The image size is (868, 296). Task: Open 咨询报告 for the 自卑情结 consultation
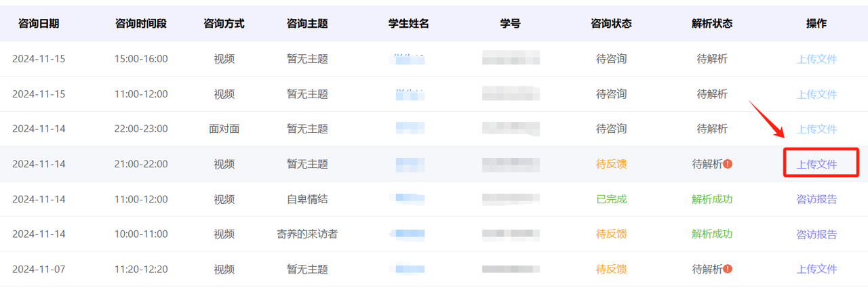(x=816, y=199)
